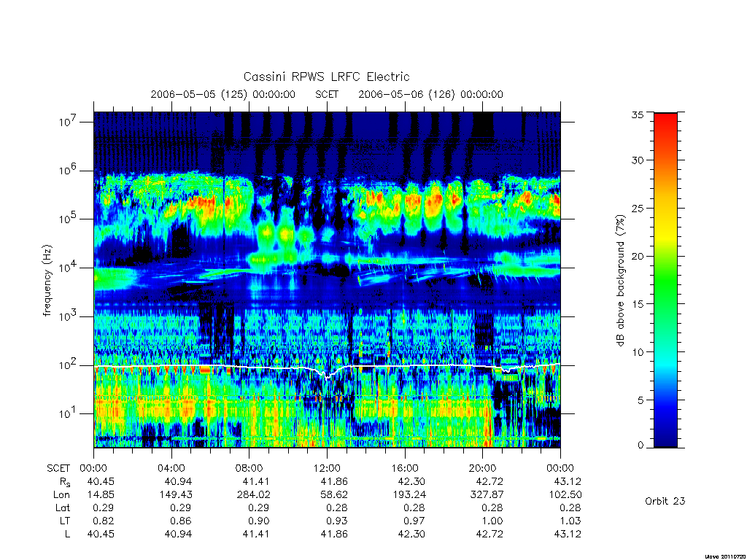Click the 'L' row label

click(67, 534)
